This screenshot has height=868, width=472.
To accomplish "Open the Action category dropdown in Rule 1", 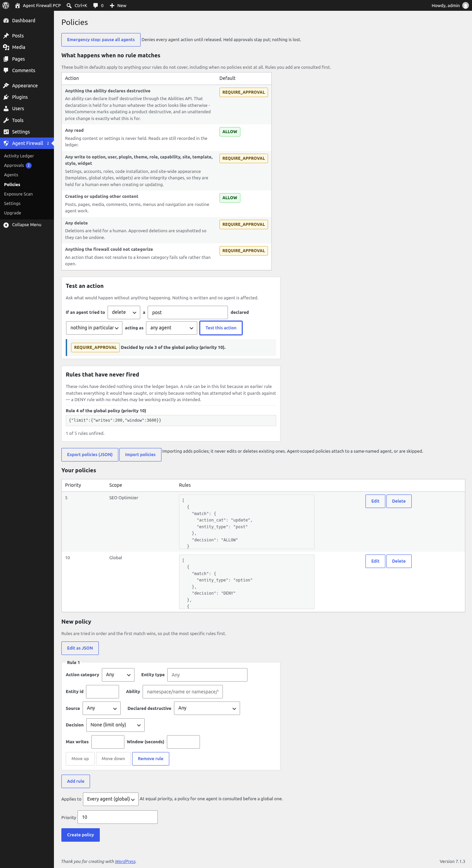I will pyautogui.click(x=118, y=675).
